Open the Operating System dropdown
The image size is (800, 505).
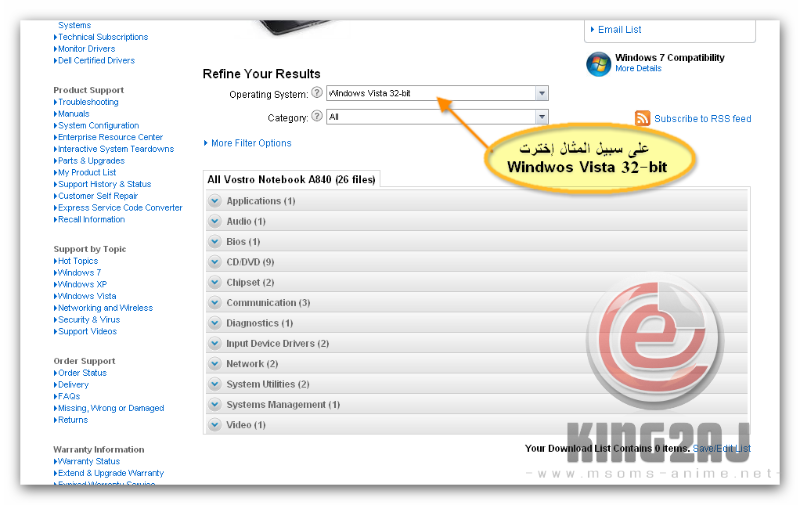tap(541, 93)
